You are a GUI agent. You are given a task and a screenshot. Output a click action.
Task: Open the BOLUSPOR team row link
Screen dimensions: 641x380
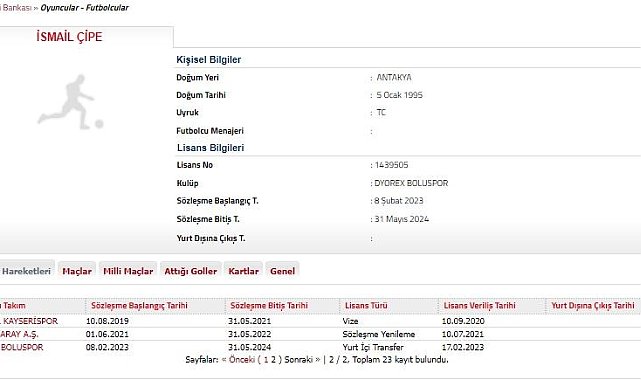[x=22, y=347]
